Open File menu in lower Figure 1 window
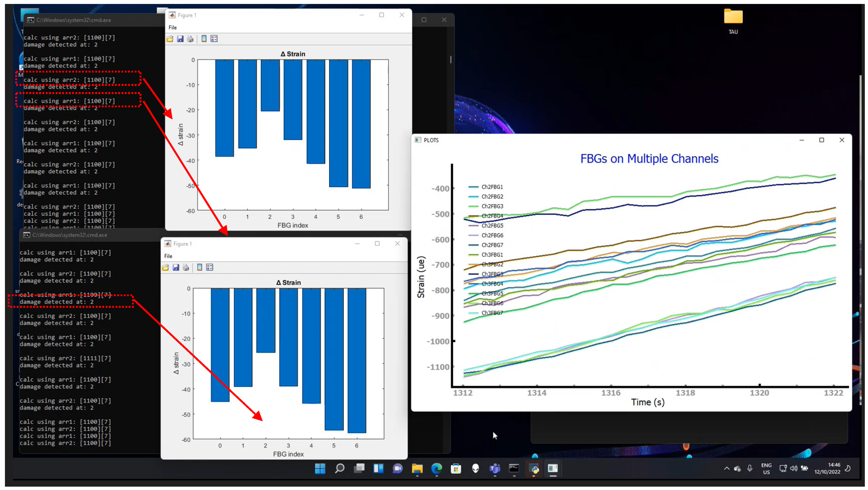 pos(168,256)
